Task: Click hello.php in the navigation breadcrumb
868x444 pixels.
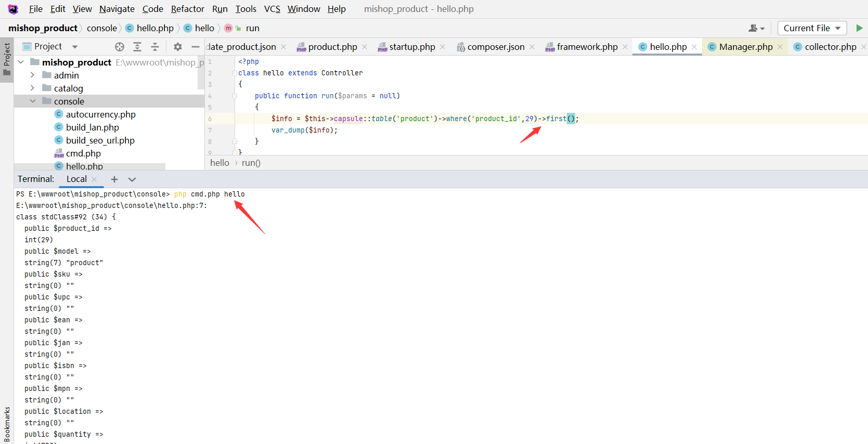Action: coord(150,28)
